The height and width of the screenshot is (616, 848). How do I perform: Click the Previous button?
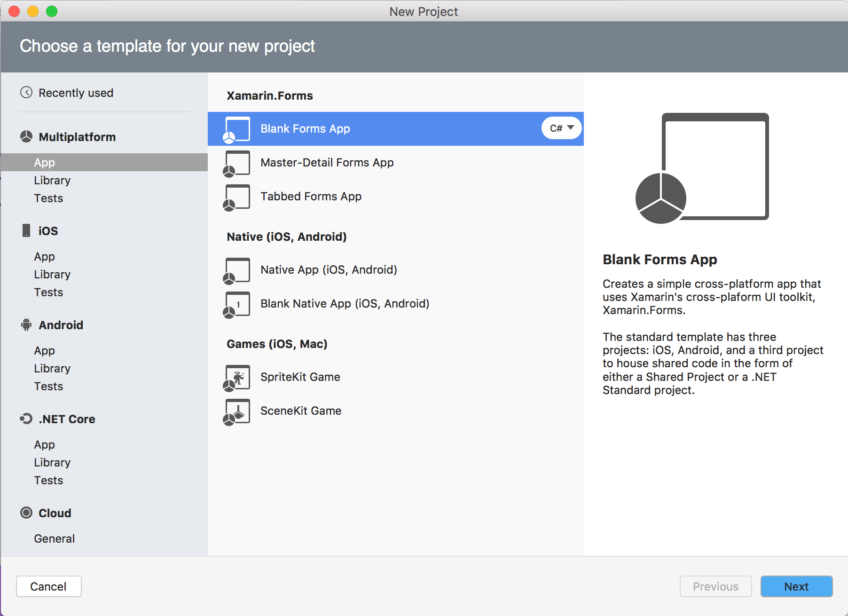715,586
